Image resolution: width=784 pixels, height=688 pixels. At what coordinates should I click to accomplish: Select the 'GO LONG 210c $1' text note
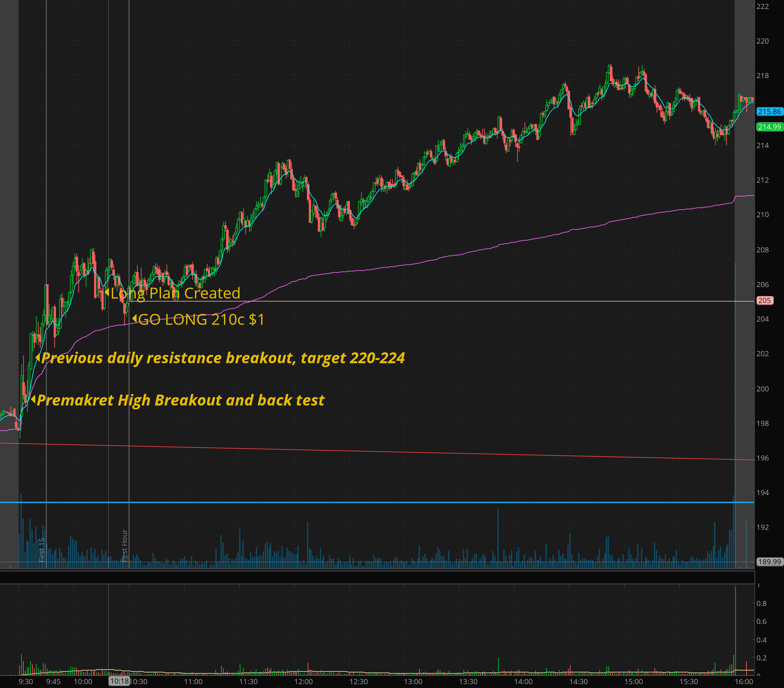click(x=201, y=320)
